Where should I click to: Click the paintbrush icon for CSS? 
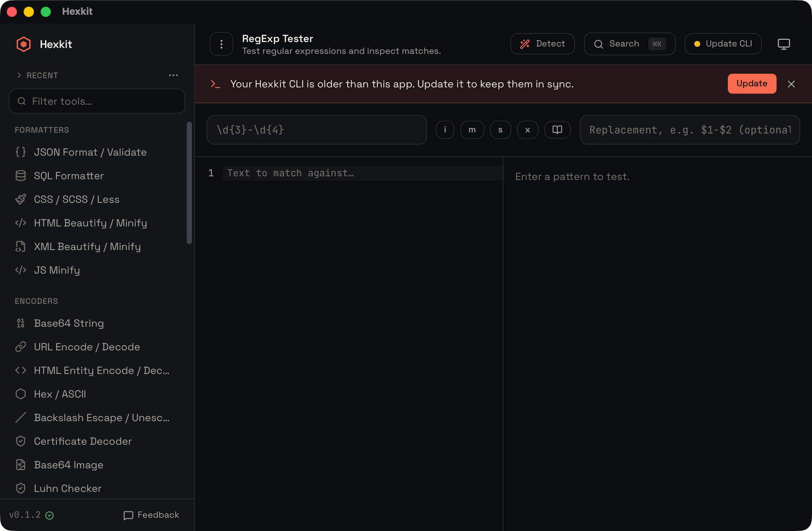pos(21,199)
